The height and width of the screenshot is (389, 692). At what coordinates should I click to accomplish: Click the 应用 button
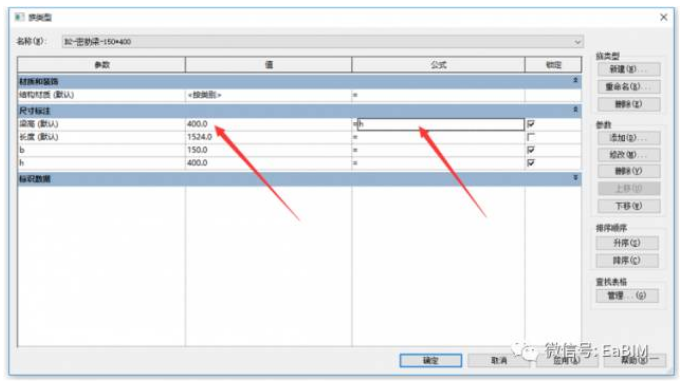(567, 361)
